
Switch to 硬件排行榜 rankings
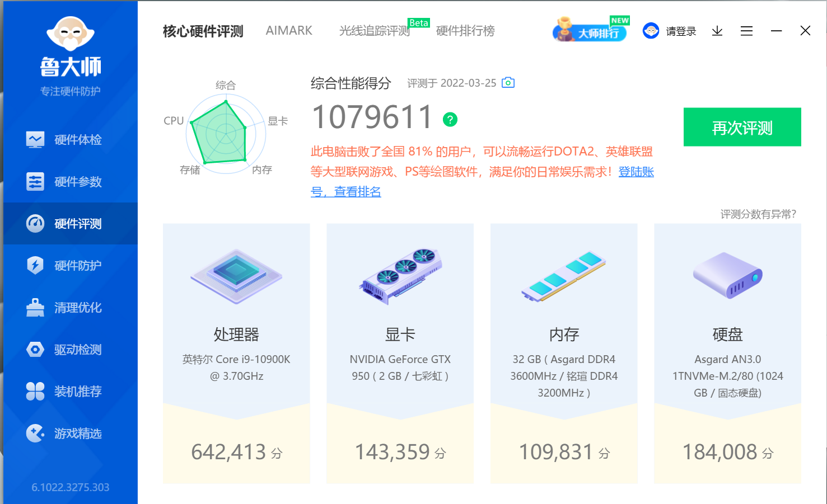tap(466, 31)
